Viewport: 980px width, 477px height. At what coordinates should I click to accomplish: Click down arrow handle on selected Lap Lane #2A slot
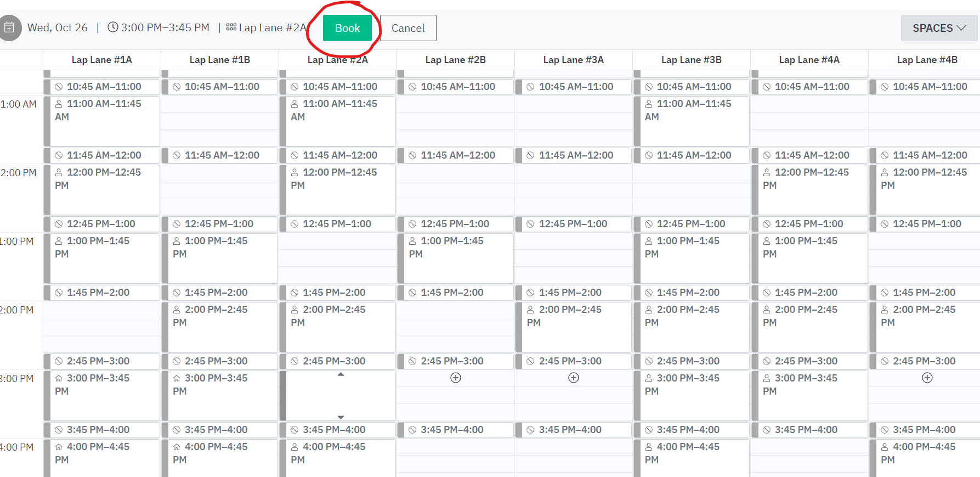coord(341,417)
